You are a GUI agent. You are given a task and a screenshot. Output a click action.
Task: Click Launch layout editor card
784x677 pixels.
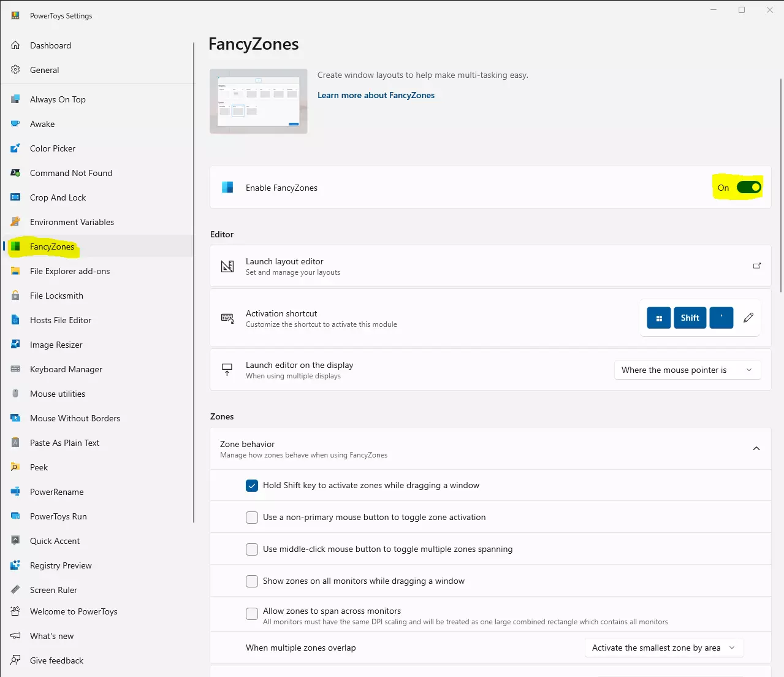point(490,266)
